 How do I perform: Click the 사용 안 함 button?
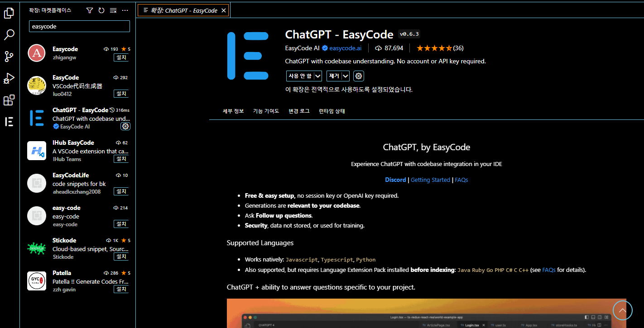(x=300, y=76)
